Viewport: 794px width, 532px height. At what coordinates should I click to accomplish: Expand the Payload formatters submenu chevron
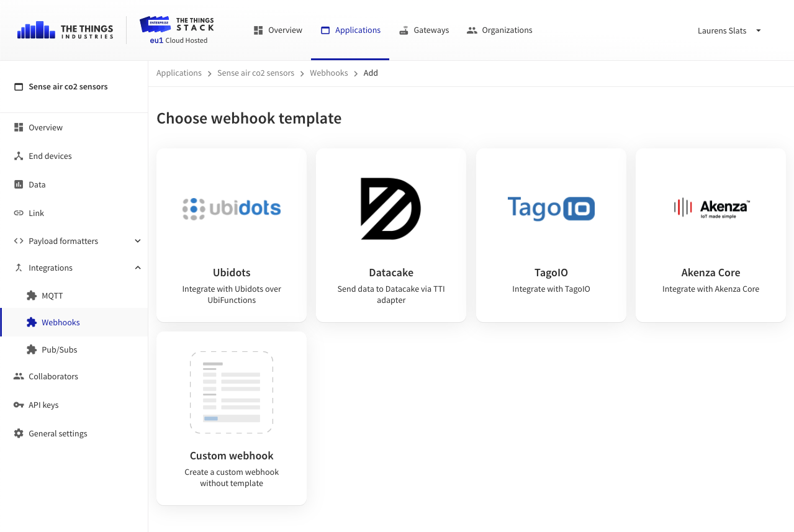(x=138, y=241)
